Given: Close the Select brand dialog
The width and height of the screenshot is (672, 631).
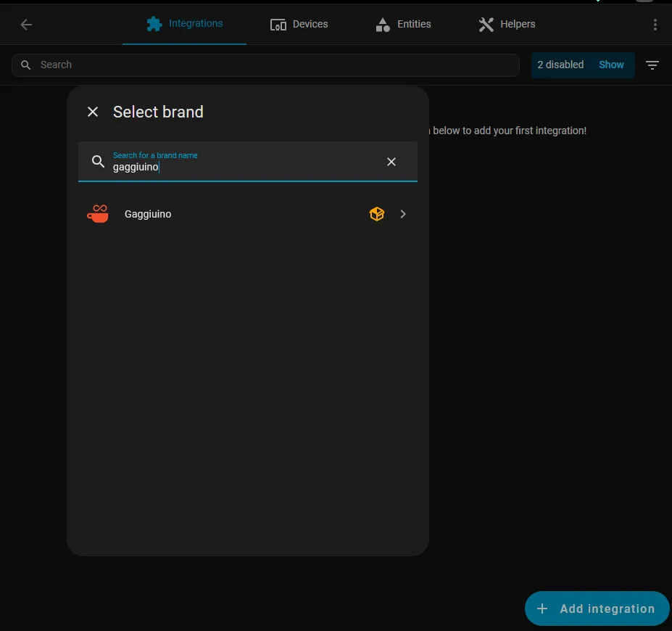Looking at the screenshot, I should tap(93, 112).
